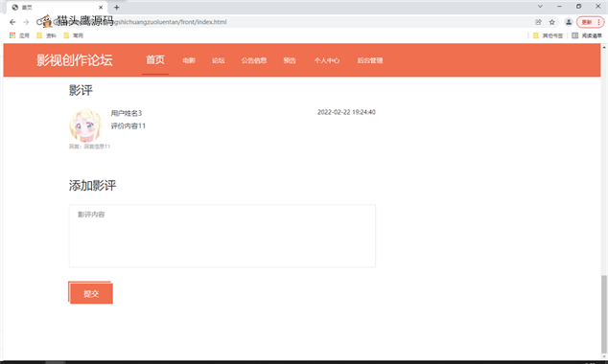Close the 首页 browser tab
608x364 pixels.
[101, 8]
